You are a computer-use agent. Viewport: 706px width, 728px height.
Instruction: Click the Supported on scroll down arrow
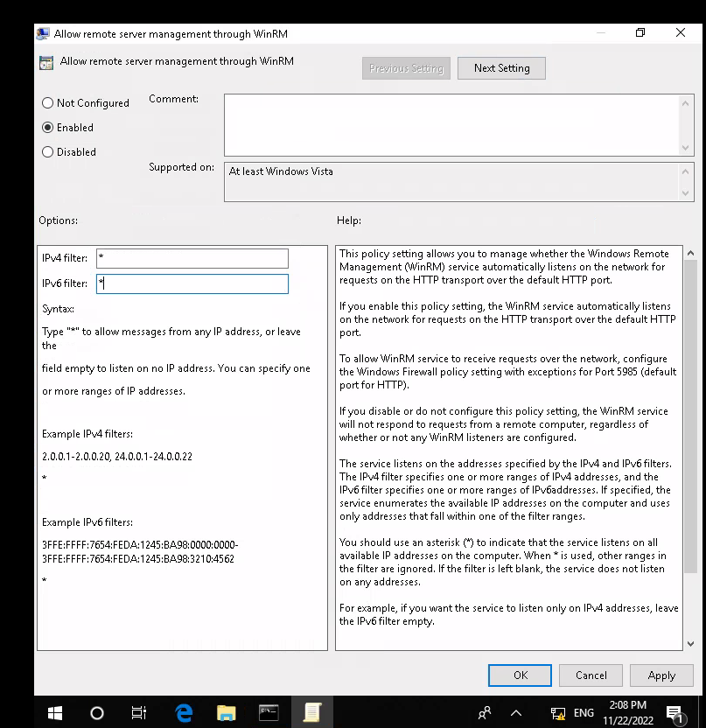point(686,193)
